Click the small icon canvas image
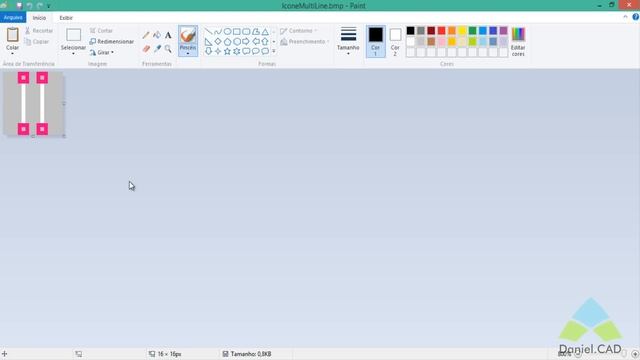 pos(33,104)
